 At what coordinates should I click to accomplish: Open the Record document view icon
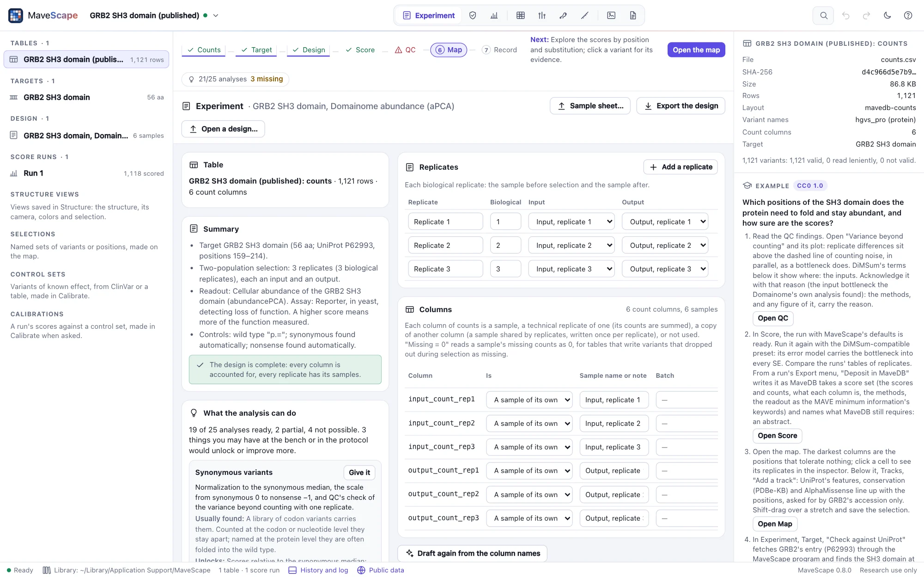tap(633, 15)
